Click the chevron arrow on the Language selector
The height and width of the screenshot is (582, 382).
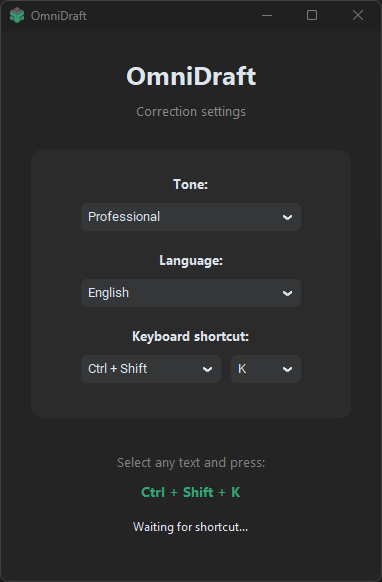coord(287,293)
